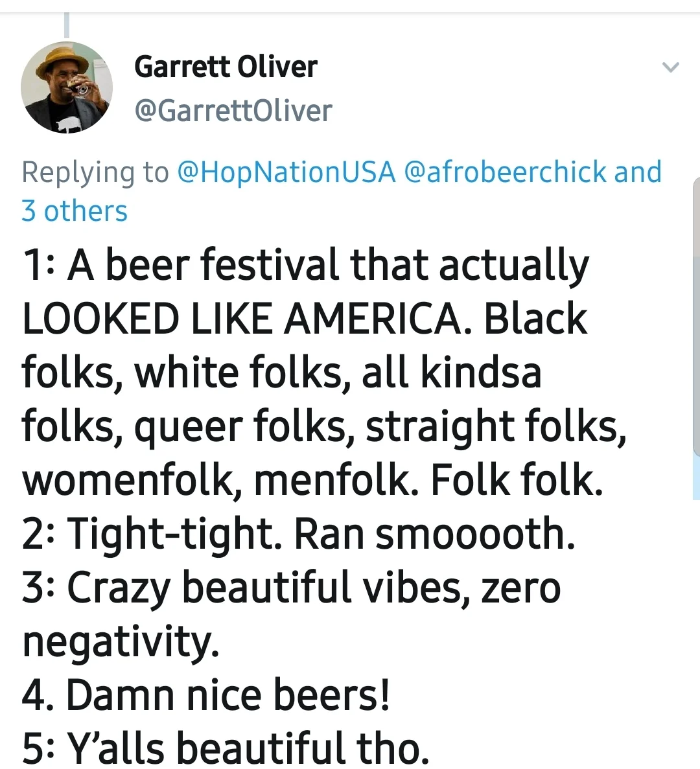Click the 'Damn nice beers!' line

pyautogui.click(x=228, y=695)
